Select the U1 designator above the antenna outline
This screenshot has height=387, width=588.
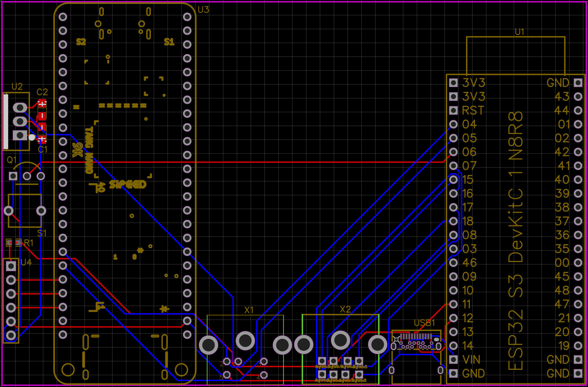(519, 32)
